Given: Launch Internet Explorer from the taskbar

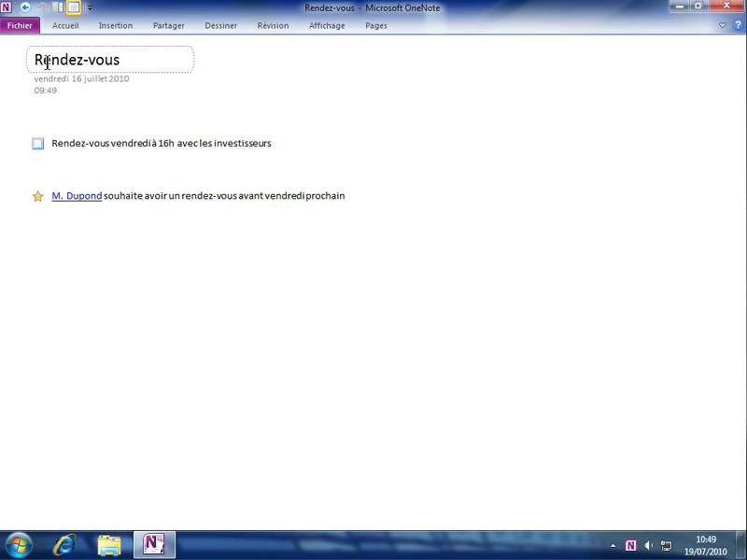Looking at the screenshot, I should [x=64, y=545].
